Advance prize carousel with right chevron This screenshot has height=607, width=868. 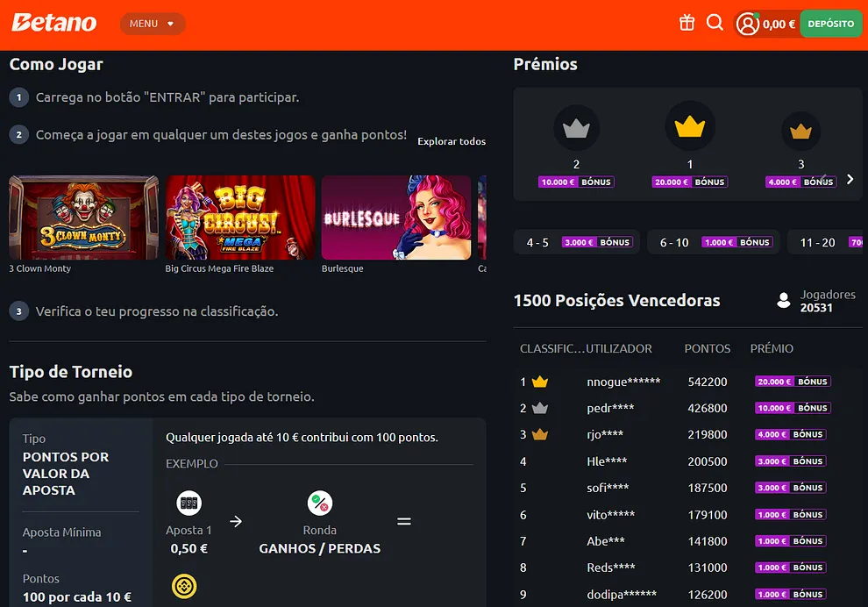coord(850,179)
